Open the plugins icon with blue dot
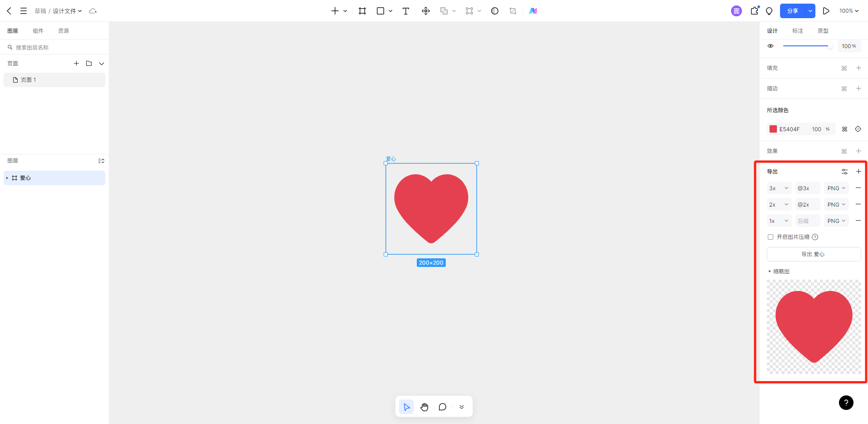868x424 pixels. [x=755, y=10]
